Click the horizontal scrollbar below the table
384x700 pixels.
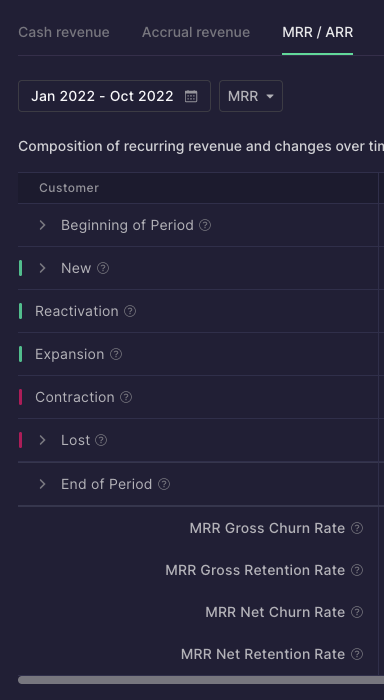click(201, 680)
